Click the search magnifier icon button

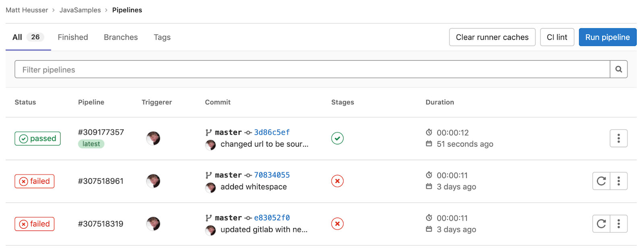point(619,69)
